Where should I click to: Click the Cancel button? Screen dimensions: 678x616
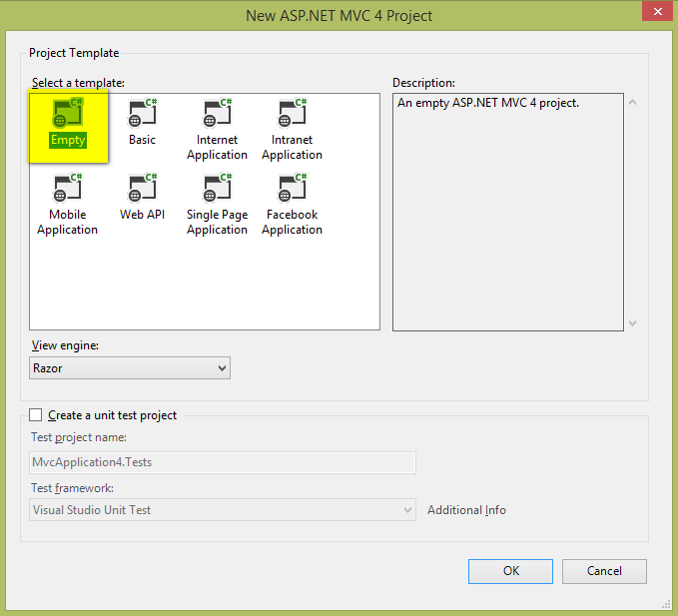tap(604, 571)
